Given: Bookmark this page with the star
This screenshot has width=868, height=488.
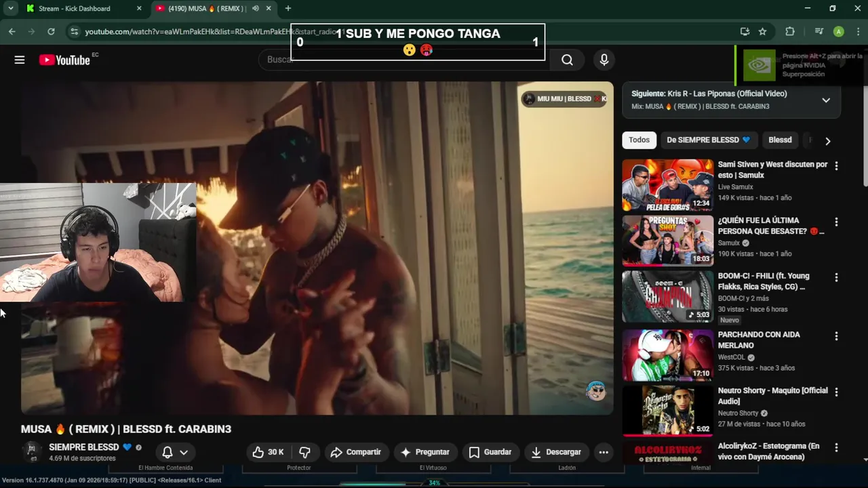Looking at the screenshot, I should click(x=762, y=31).
